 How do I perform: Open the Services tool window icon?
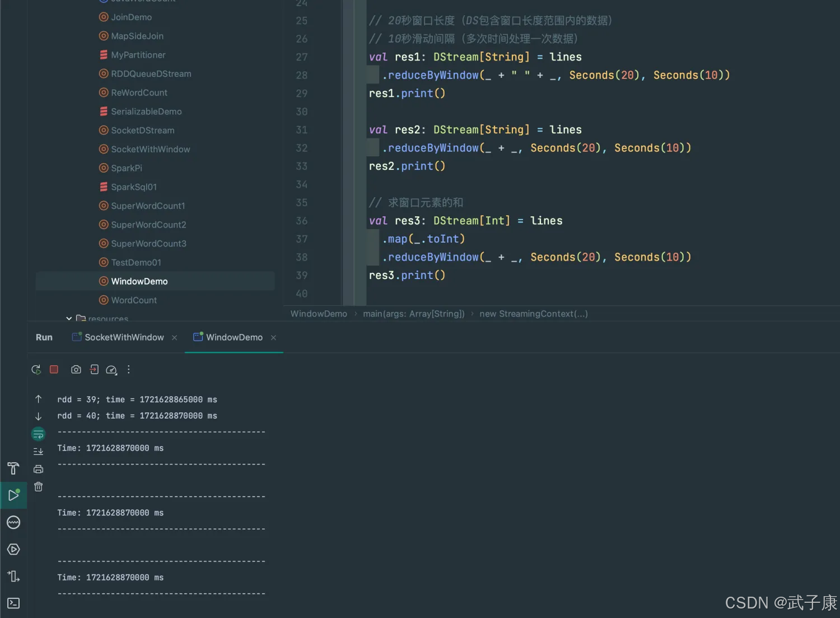(13, 549)
